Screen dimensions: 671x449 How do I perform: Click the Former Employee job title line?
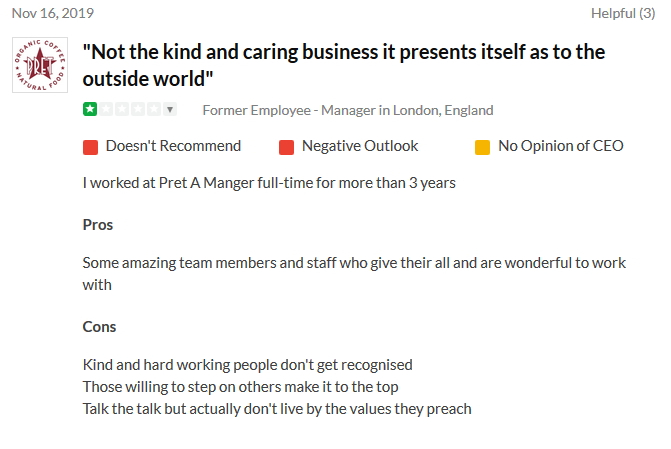tap(347, 110)
